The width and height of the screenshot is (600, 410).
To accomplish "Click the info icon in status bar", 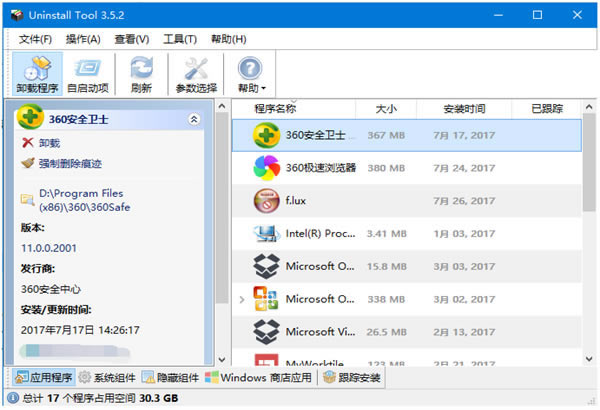I will (x=13, y=398).
